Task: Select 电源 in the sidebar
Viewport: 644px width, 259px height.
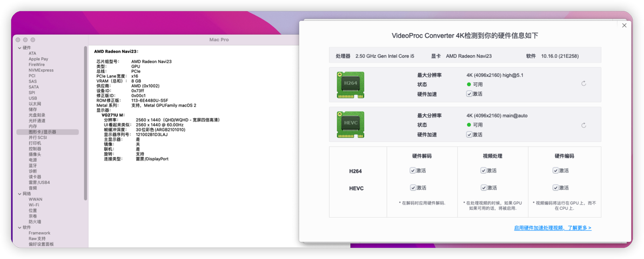Action: tap(32, 160)
